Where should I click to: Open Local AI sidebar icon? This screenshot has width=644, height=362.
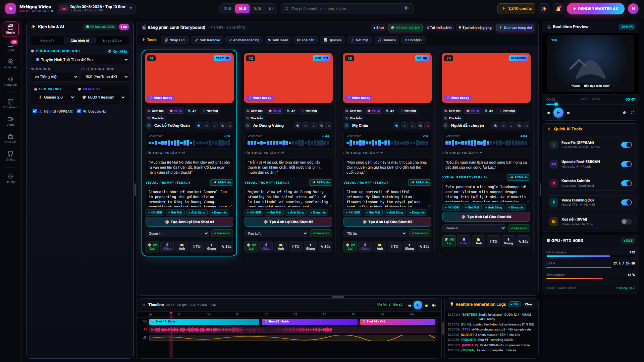point(10,139)
